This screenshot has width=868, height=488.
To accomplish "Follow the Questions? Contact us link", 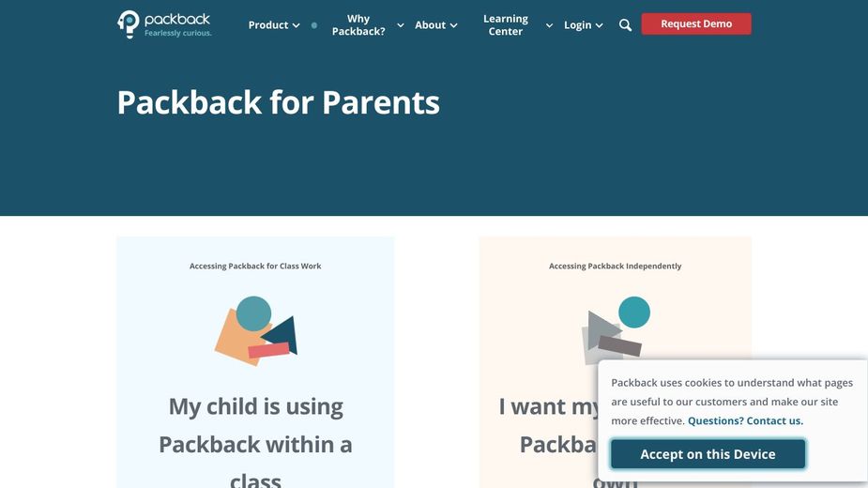I will [745, 420].
